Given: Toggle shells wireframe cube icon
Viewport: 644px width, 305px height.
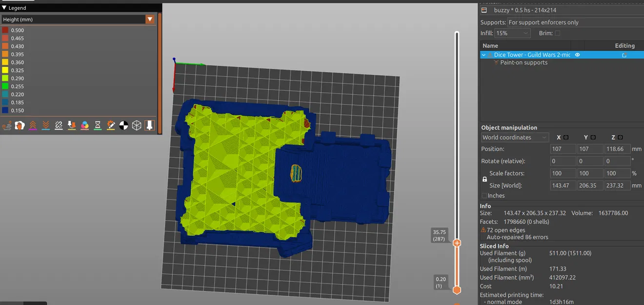Looking at the screenshot, I should (x=137, y=125).
